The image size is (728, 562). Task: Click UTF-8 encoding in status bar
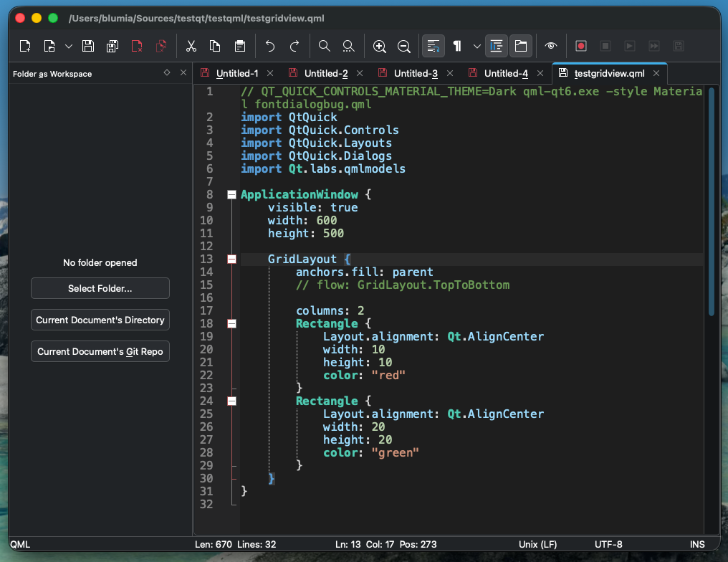point(608,544)
